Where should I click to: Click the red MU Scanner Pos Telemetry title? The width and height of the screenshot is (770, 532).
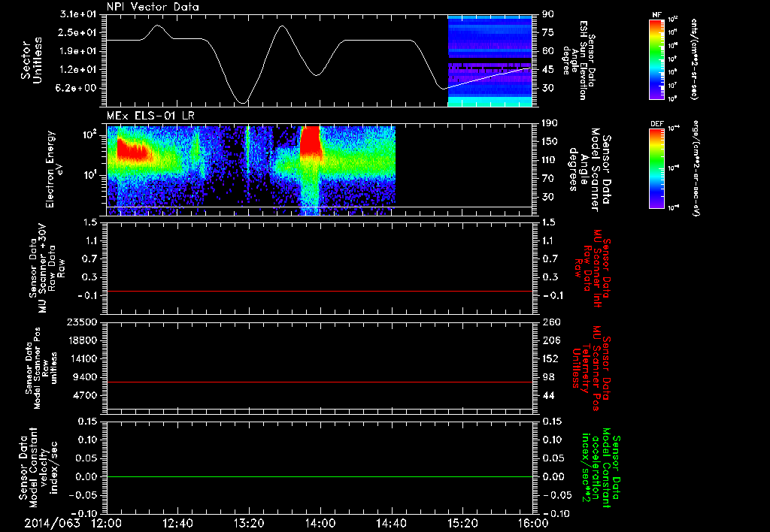click(x=591, y=368)
